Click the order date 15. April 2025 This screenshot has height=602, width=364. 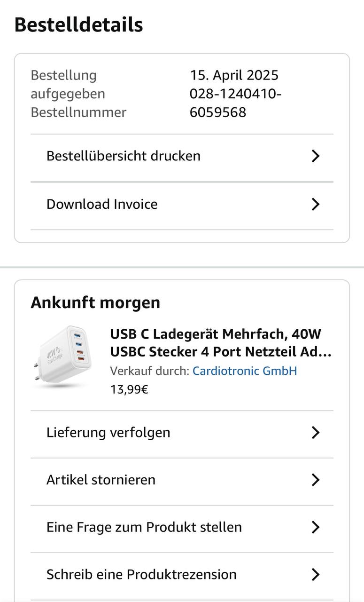point(234,75)
